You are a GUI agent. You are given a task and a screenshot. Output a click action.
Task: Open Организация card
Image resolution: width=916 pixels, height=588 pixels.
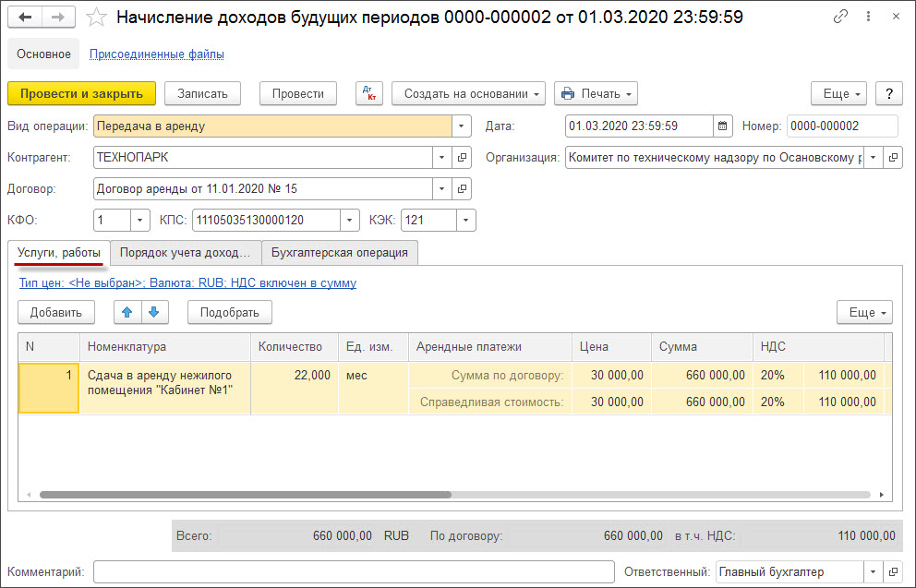click(893, 158)
